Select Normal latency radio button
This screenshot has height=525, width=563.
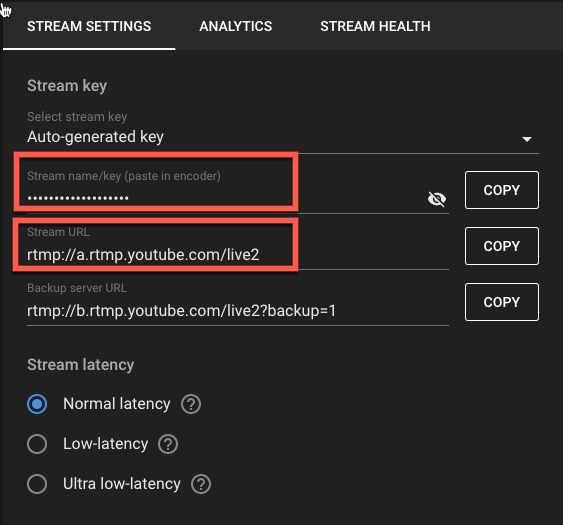tap(37, 404)
